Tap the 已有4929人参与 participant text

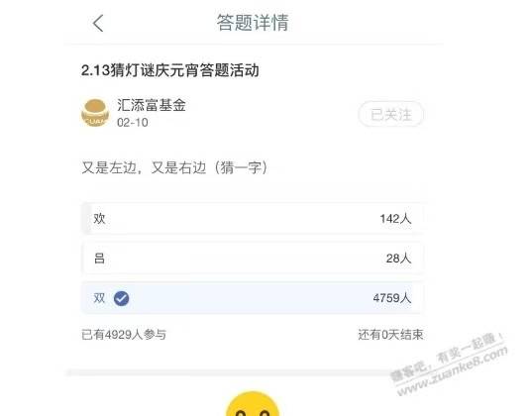pos(124,335)
